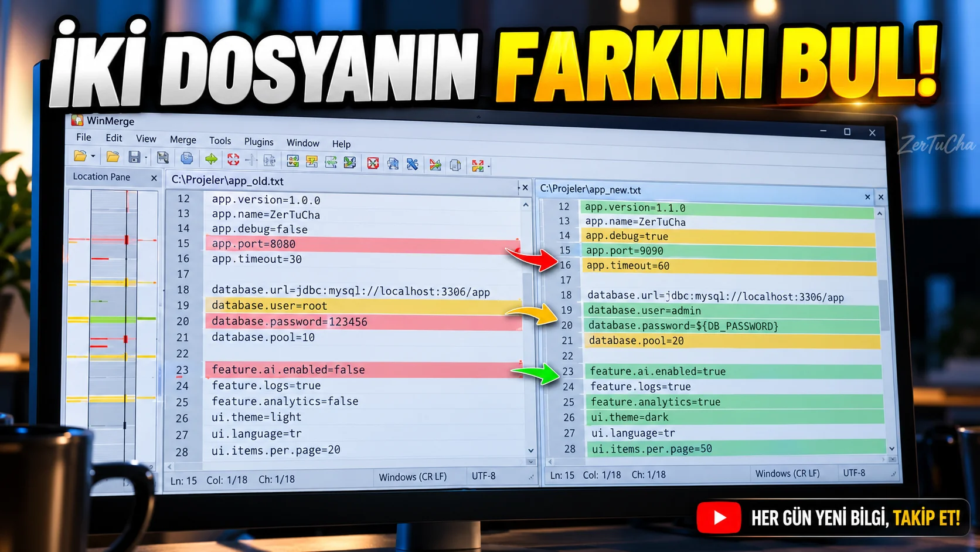Click the red X box toolbar icon
The height and width of the screenshot is (552, 980).
(373, 162)
